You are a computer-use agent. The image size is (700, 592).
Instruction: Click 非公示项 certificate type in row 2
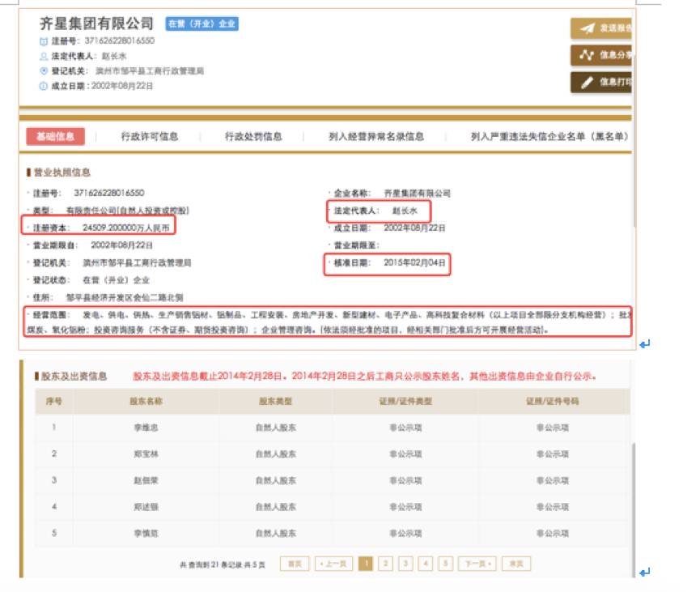pyautogui.click(x=405, y=454)
